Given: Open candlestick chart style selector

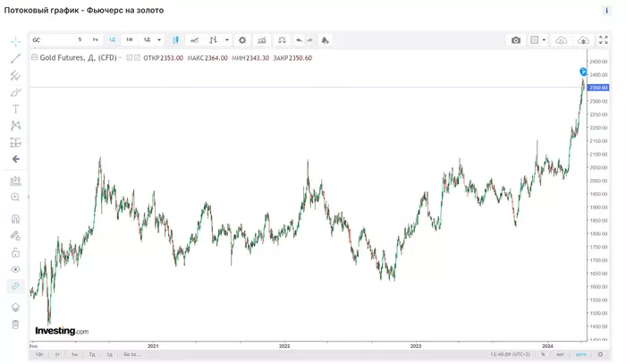Looking at the screenshot, I should [x=175, y=40].
